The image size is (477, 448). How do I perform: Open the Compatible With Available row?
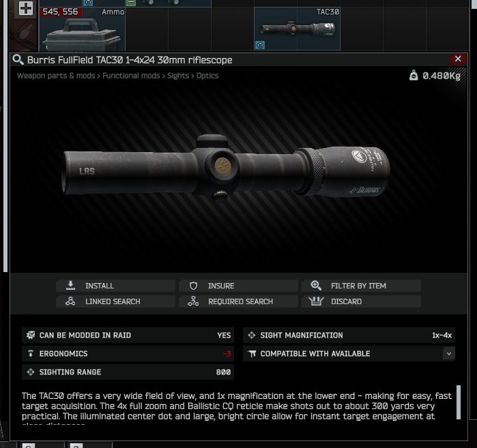[x=349, y=354]
